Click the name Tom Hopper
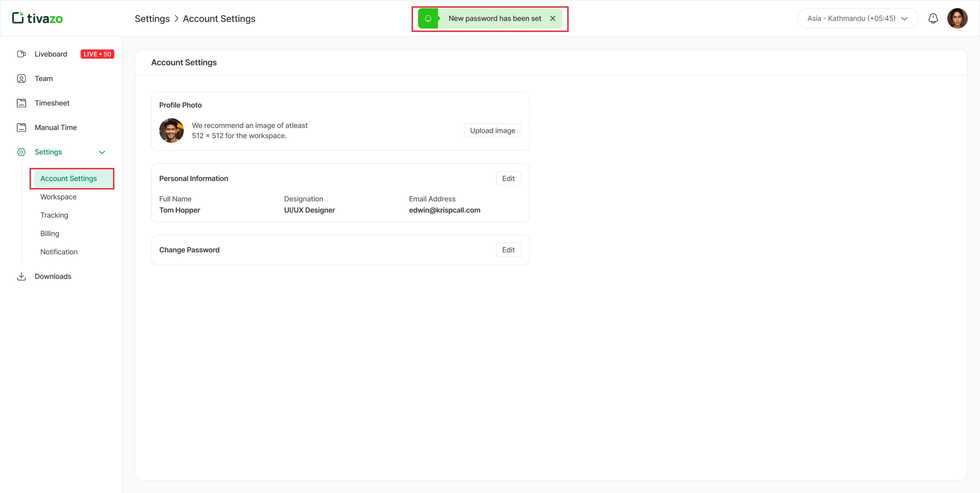 pos(180,210)
